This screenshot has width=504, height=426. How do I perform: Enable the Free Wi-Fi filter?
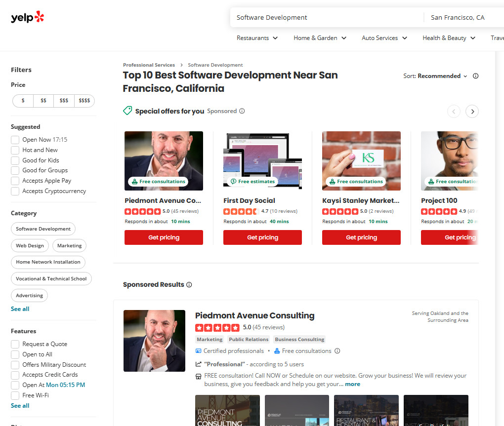tap(15, 395)
